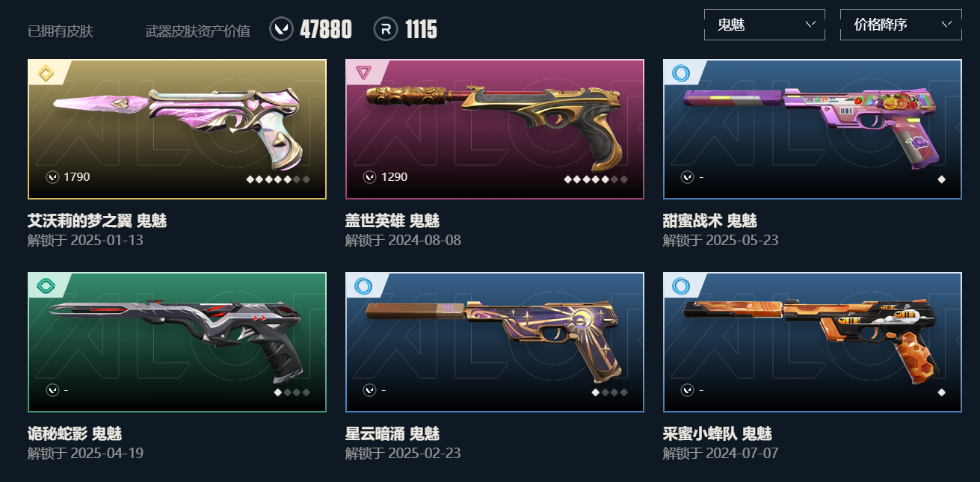Open the 鬼魅 weapon filter dropdown
The width and height of the screenshot is (980, 482).
[765, 25]
